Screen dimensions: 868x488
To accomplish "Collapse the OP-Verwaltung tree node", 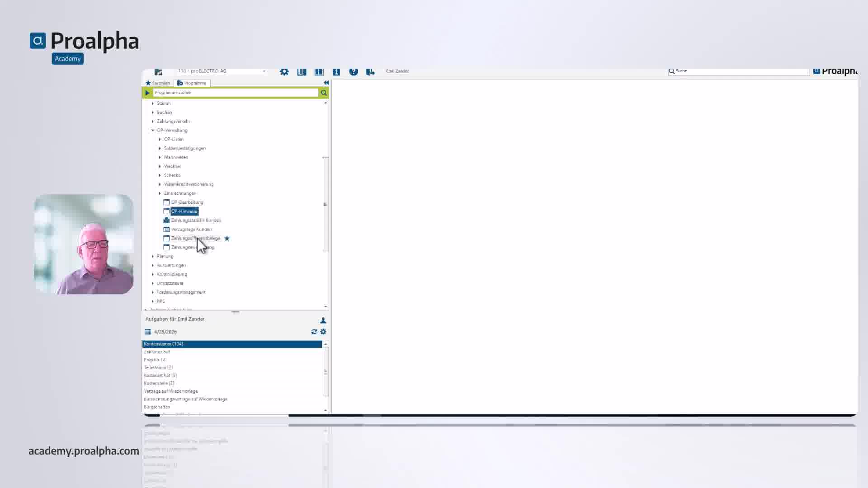I will point(153,130).
